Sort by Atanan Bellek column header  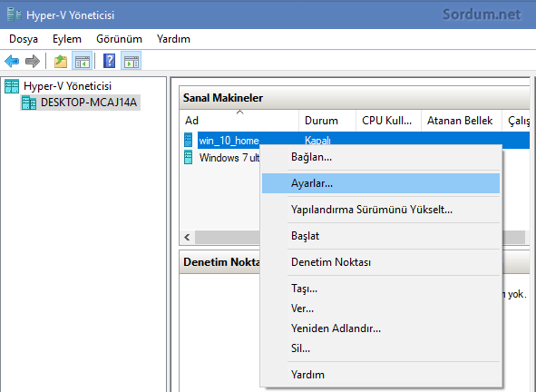(462, 121)
